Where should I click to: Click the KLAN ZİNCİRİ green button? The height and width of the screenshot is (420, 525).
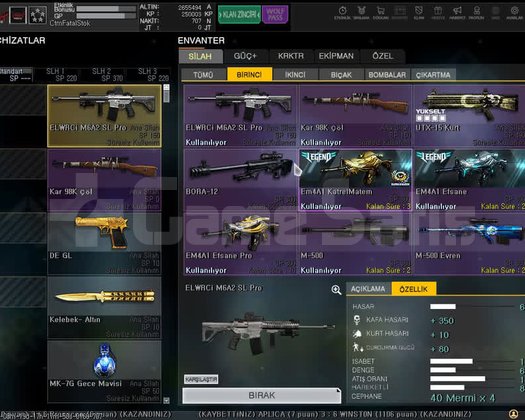[x=239, y=14]
